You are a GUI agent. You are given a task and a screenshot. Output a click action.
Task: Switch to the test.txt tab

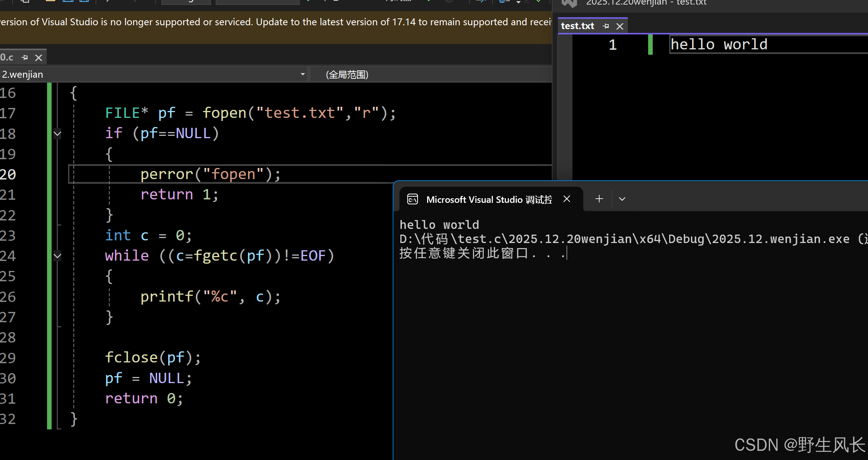tap(577, 26)
